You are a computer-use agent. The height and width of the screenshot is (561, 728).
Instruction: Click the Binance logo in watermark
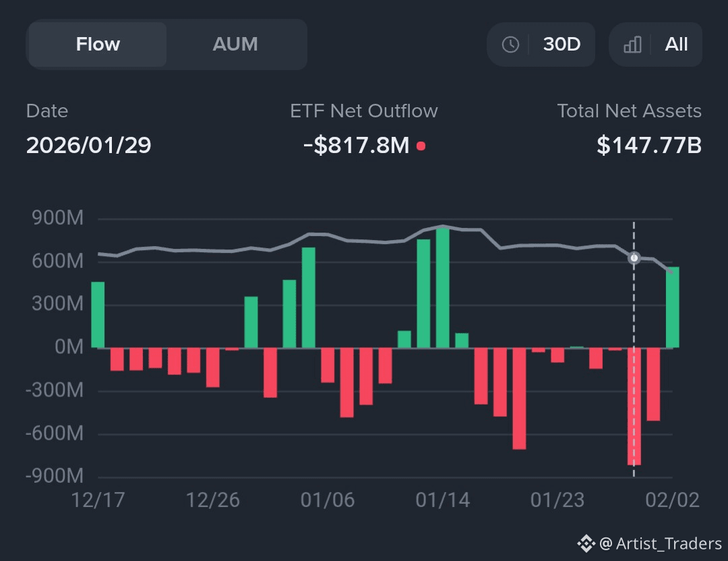584,543
